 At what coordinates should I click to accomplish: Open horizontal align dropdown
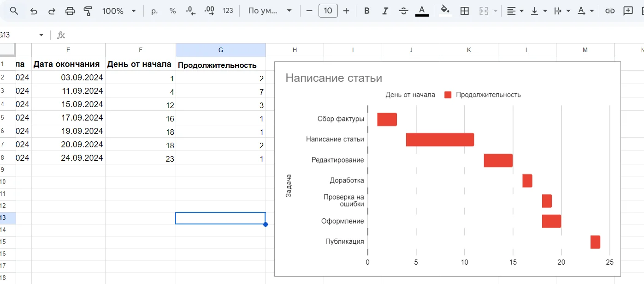tap(515, 11)
